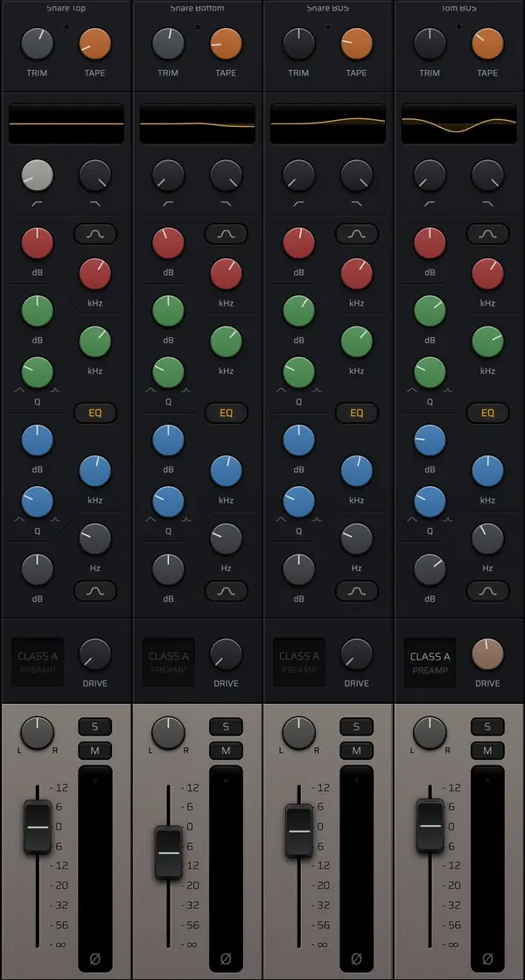Click green Q knob on Snare Top
The height and width of the screenshot is (980, 525).
pyautogui.click(x=37, y=372)
